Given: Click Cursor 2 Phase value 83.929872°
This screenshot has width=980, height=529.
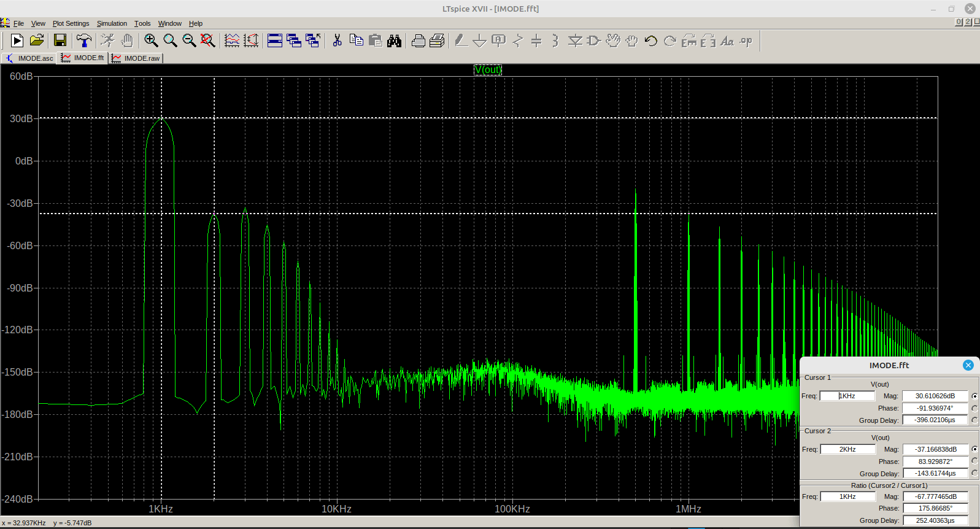Looking at the screenshot, I should tap(935, 461).
